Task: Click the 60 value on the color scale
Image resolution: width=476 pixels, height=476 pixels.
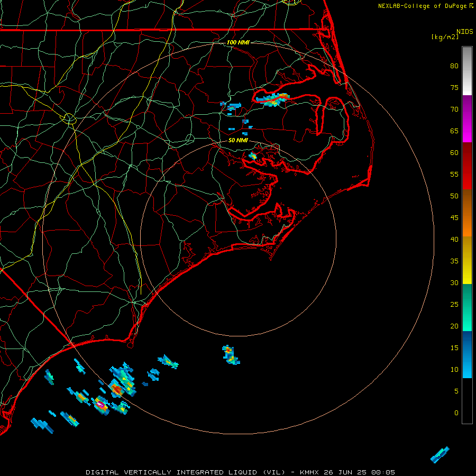Action: point(454,153)
